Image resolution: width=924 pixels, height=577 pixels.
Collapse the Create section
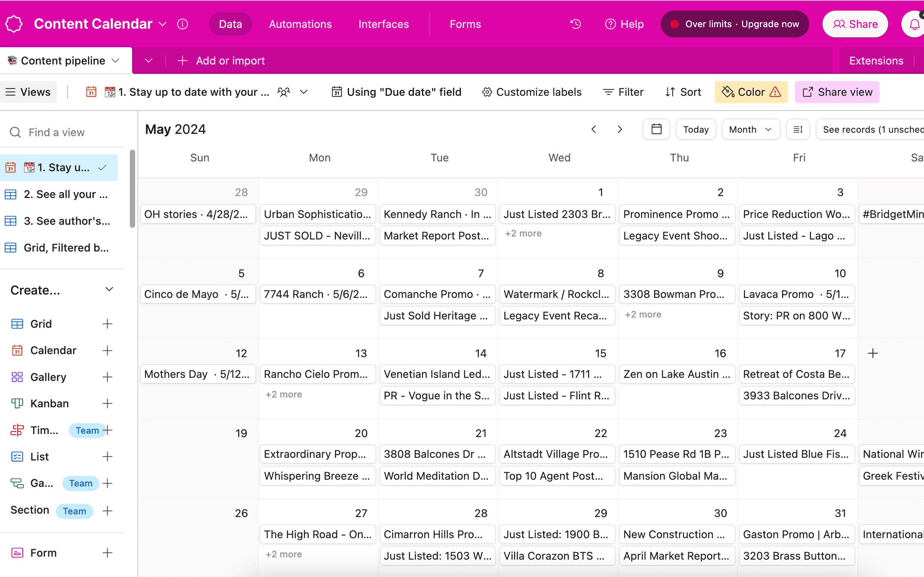pos(109,290)
